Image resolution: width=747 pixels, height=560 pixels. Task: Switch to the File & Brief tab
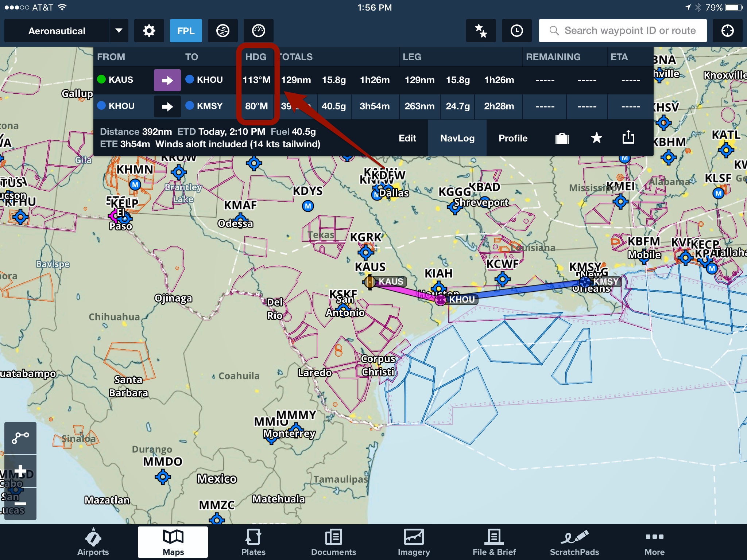[x=494, y=542]
